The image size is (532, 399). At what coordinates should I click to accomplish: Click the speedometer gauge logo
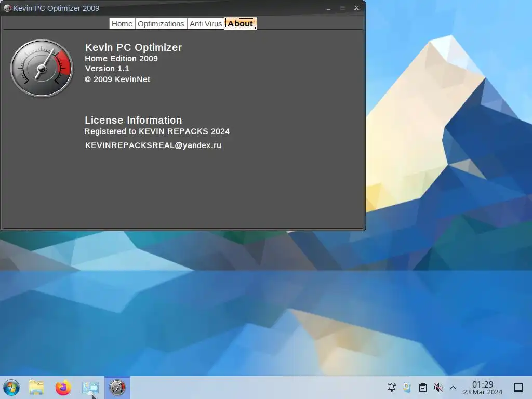click(x=42, y=69)
